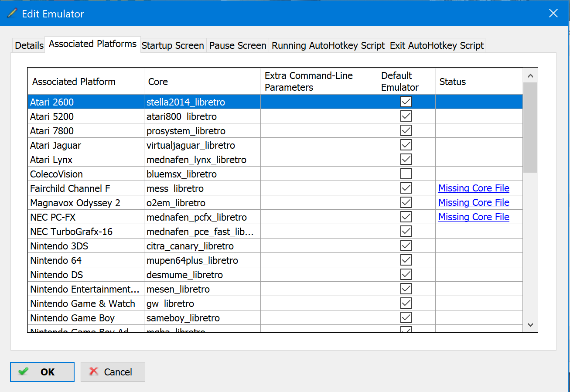570x392 pixels.
Task: Toggle Default Emulator for Fairchild Channel F
Action: tap(406, 188)
